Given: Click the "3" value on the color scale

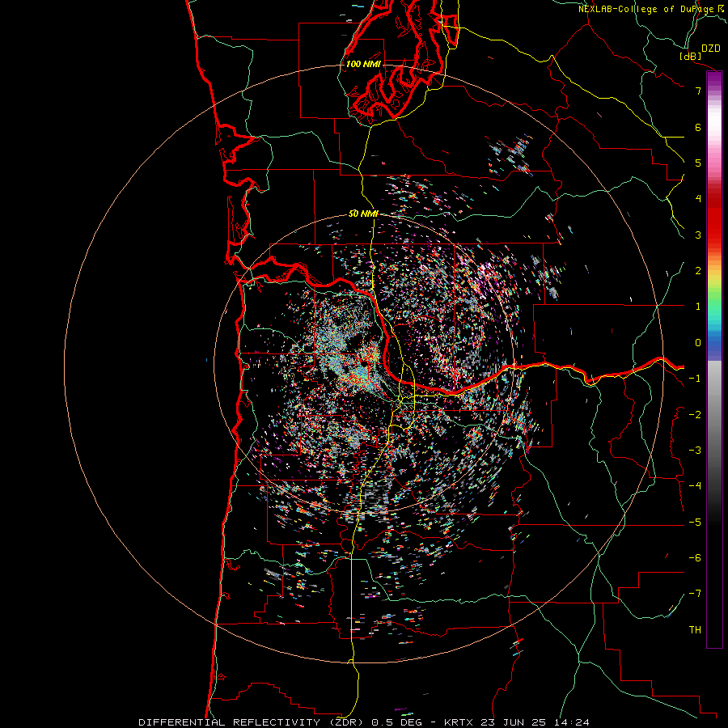Looking at the screenshot, I should 698,235.
